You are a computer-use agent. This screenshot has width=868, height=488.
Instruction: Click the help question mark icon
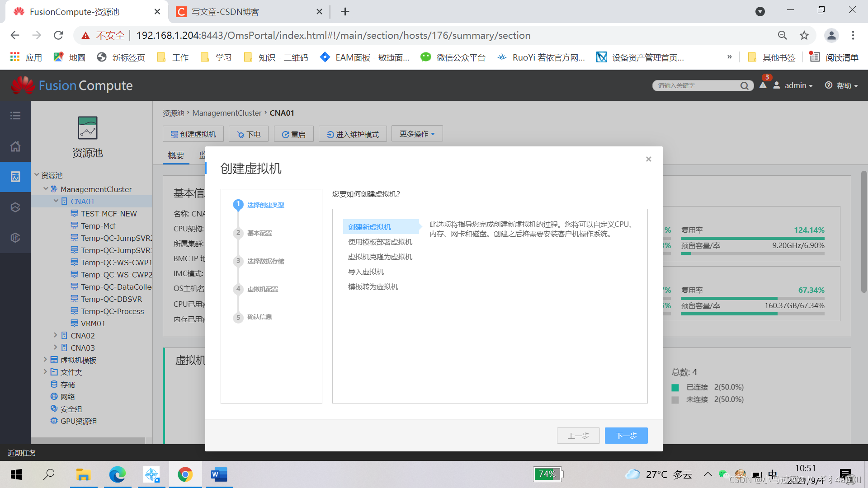pyautogui.click(x=829, y=85)
